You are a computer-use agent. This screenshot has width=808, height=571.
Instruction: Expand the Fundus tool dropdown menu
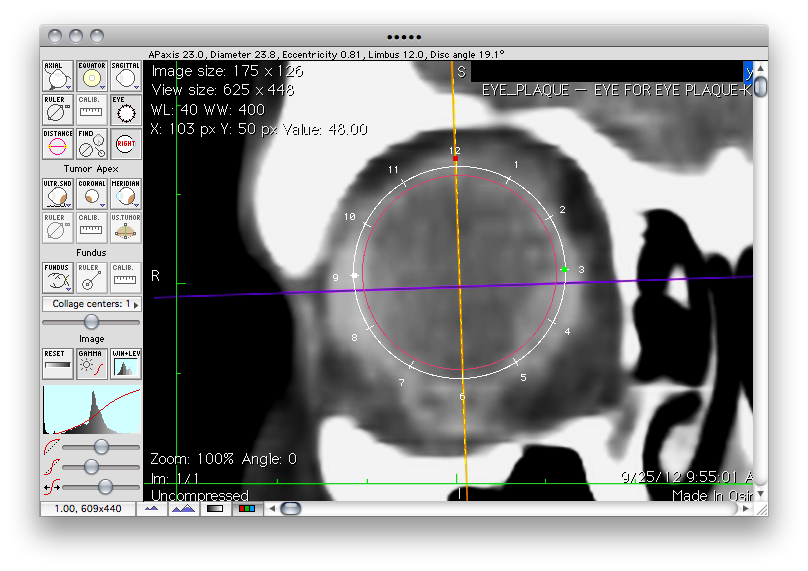(67, 290)
